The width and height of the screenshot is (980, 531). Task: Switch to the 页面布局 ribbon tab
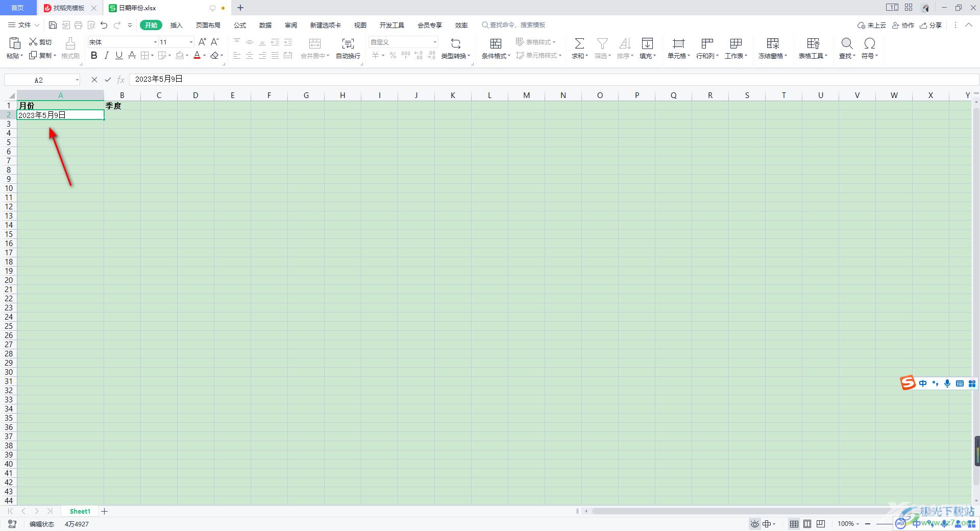(x=208, y=25)
